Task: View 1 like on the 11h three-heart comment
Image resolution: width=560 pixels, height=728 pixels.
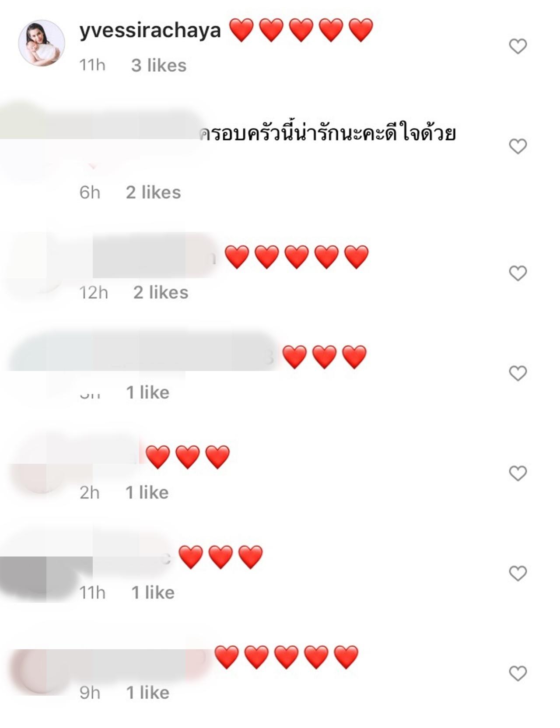Action: point(153,593)
